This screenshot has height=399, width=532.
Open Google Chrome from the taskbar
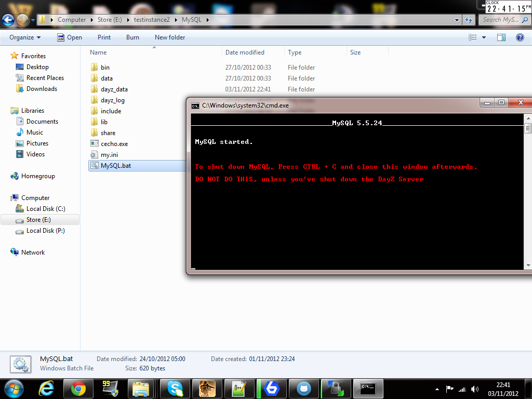click(x=78, y=389)
